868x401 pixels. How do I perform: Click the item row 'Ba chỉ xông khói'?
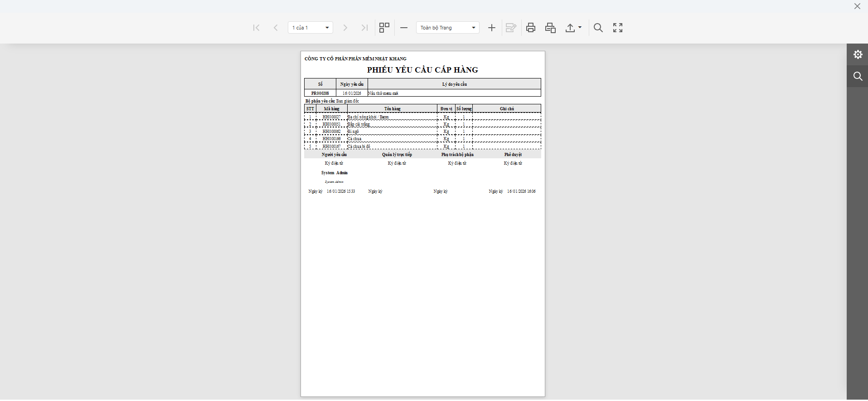(368, 117)
